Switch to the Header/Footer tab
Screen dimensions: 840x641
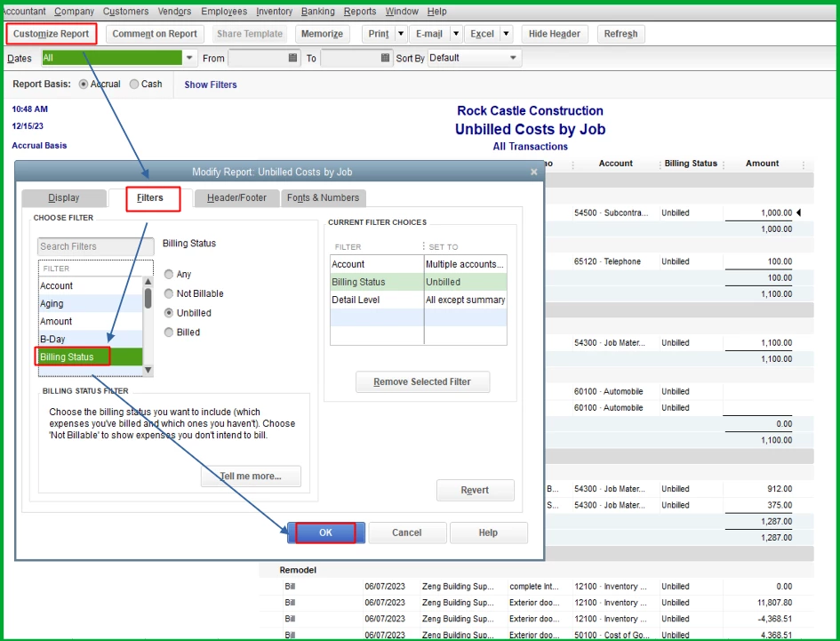coord(236,197)
